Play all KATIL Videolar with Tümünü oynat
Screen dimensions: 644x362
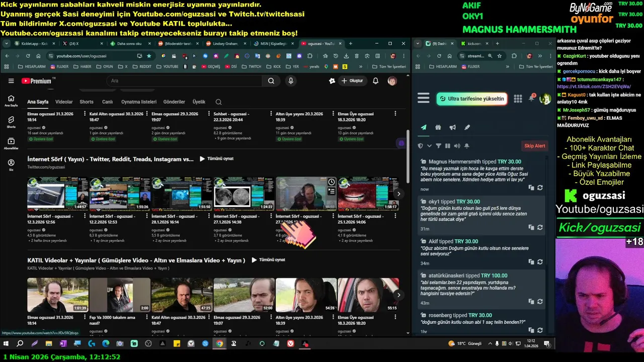tap(268, 260)
